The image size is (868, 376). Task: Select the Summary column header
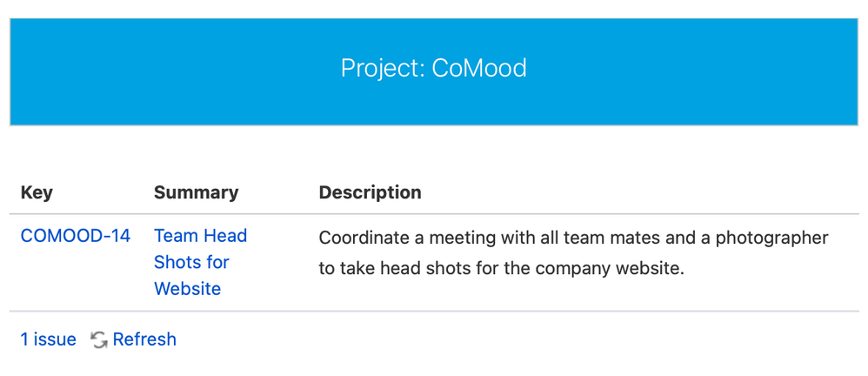click(196, 192)
